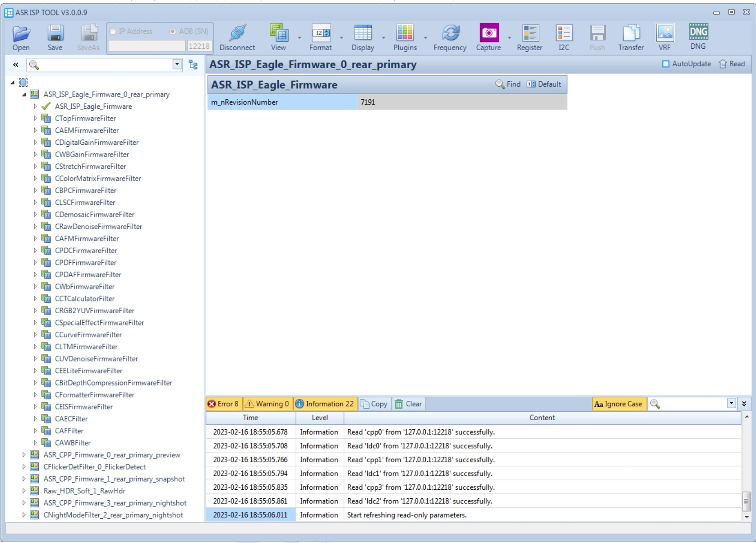Collapse the ASR_ISP_Eagle_Firmware_0_rear_primary node
Screen dimensions: 756x543
(24, 94)
